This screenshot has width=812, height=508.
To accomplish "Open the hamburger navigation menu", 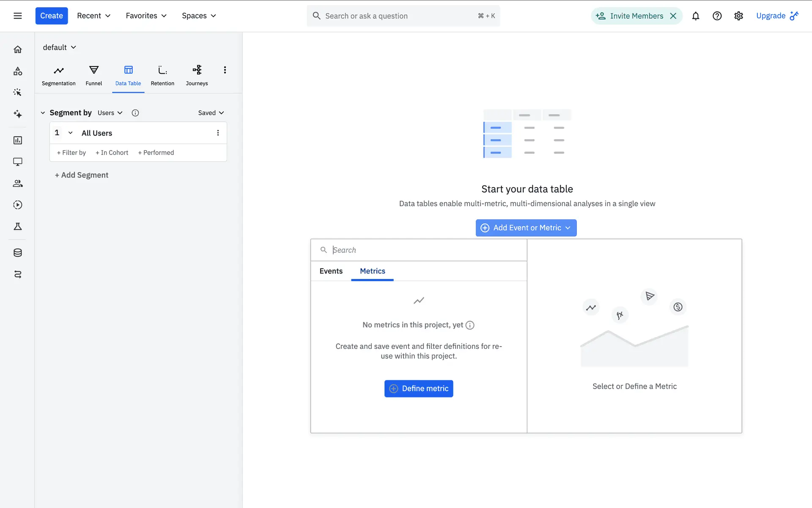I will coord(17,16).
